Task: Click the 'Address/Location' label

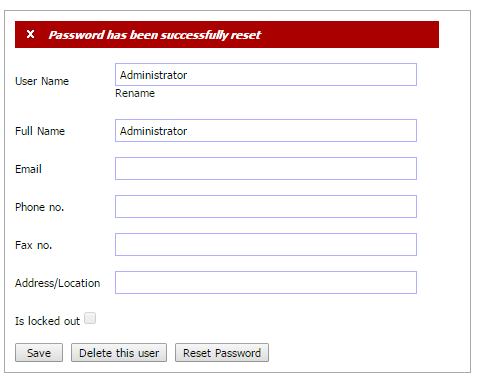Action: click(57, 283)
